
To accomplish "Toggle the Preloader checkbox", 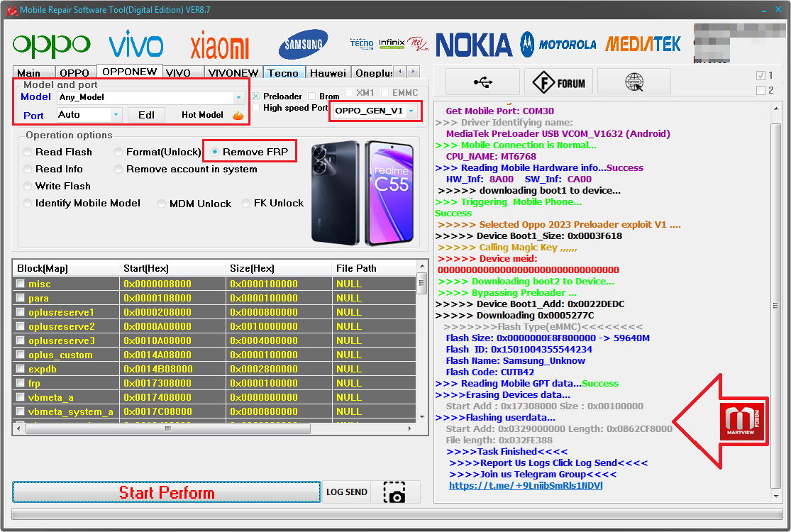I will (256, 96).
